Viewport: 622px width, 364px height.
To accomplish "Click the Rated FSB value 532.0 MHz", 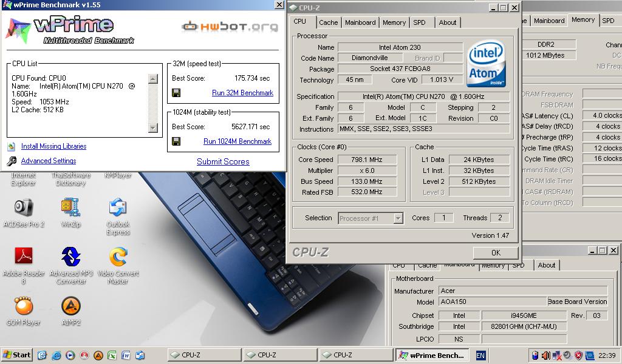I will [366, 192].
